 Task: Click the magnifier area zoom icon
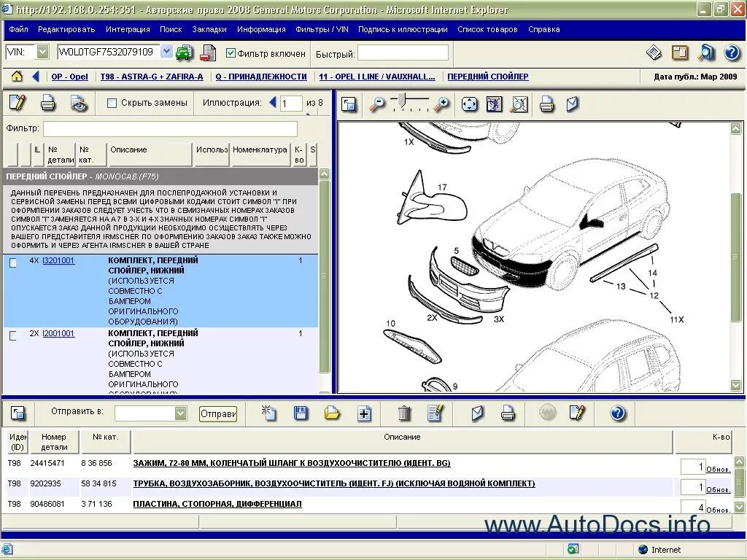click(x=519, y=104)
